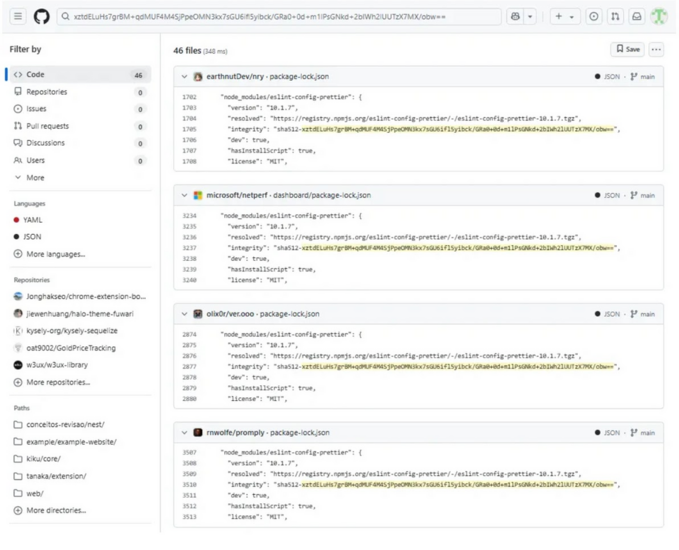Screen dimensions: 679x550
Task: Select the Issues filter
Action: pyautogui.click(x=80, y=109)
